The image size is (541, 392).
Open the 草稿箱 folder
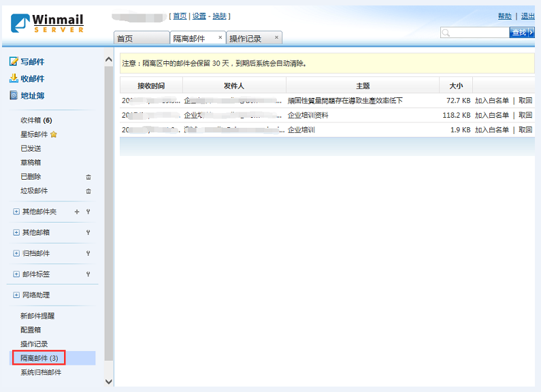coord(31,163)
